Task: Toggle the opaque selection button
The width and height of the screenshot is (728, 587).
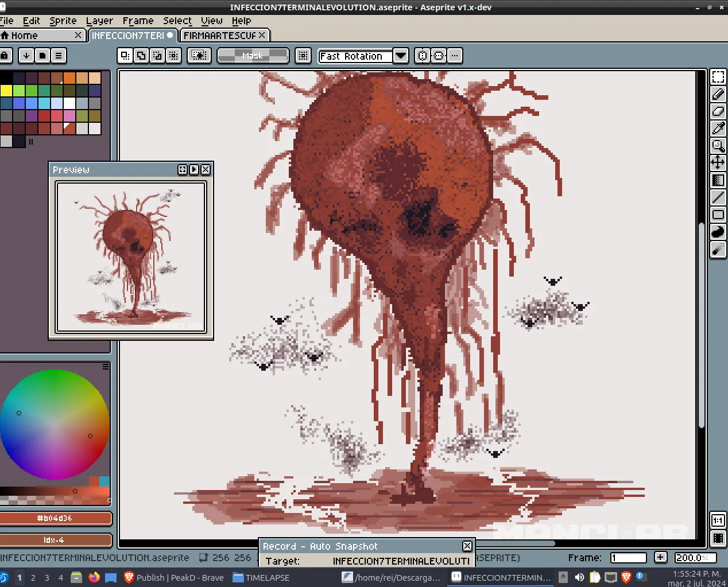Action: tap(199, 56)
